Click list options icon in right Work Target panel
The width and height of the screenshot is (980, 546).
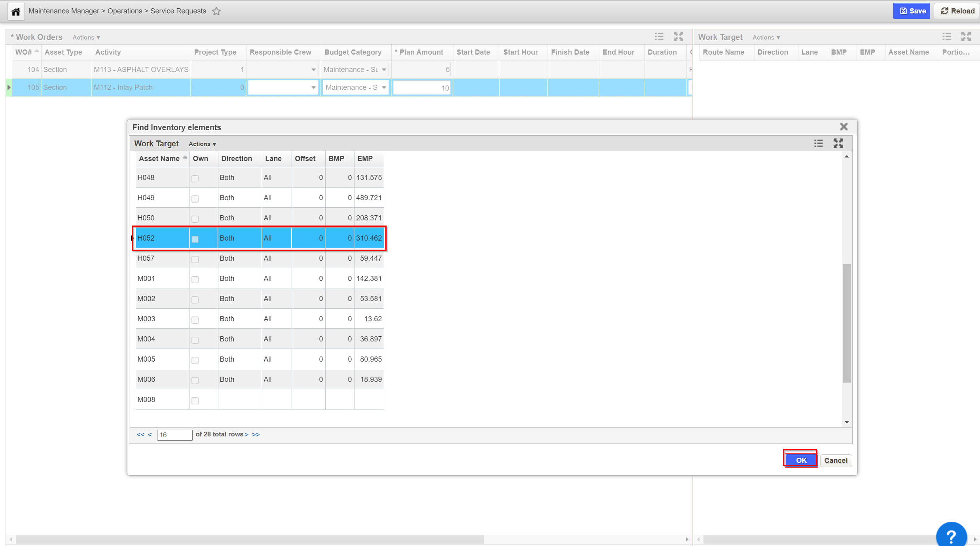[x=946, y=37]
